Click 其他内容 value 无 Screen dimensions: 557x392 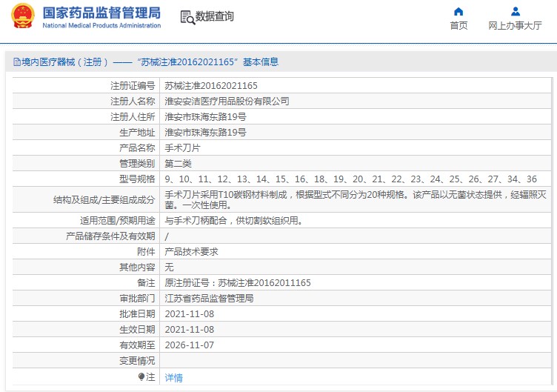tap(169, 268)
